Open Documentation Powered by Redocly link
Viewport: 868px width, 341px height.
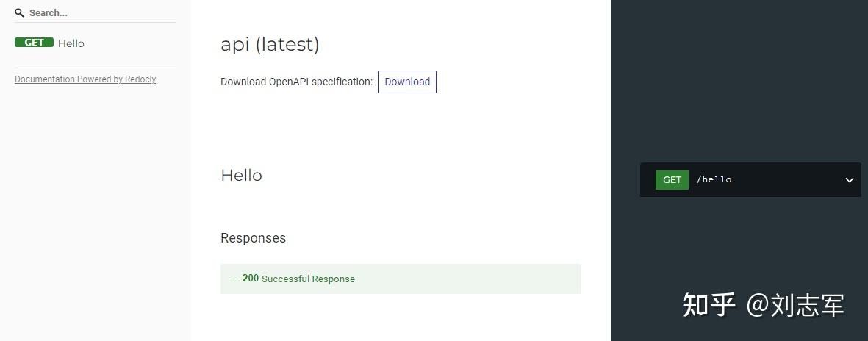pyautogui.click(x=85, y=79)
